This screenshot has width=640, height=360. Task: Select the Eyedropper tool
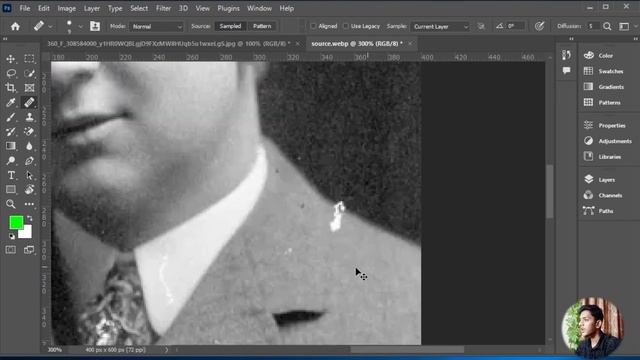tap(11, 102)
